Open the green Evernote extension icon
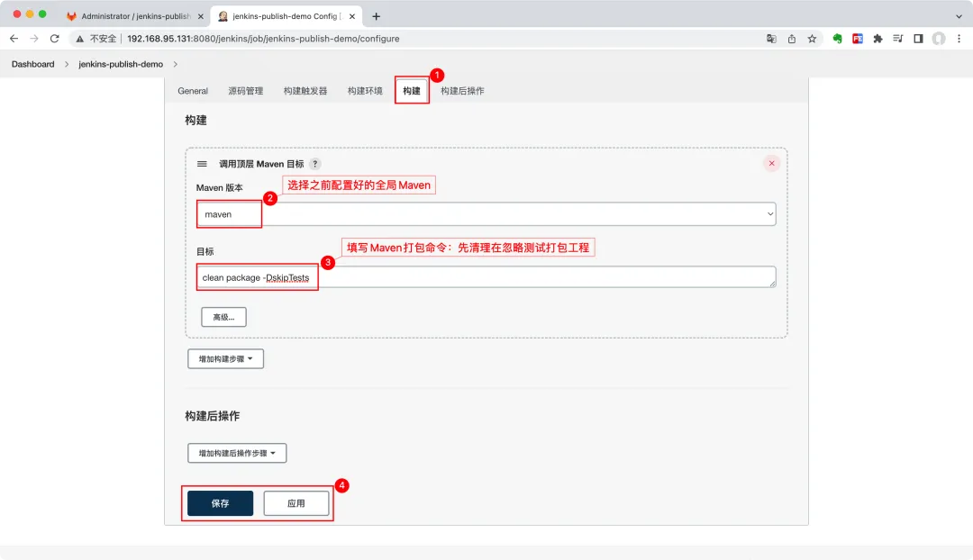 pyautogui.click(x=837, y=39)
